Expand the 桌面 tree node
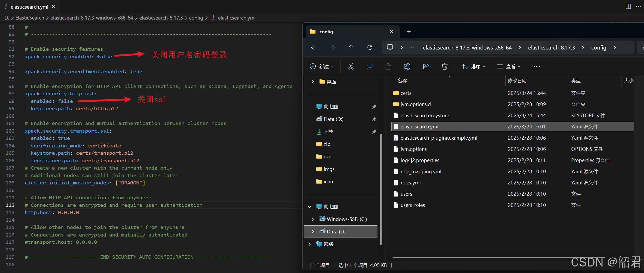 click(313, 82)
